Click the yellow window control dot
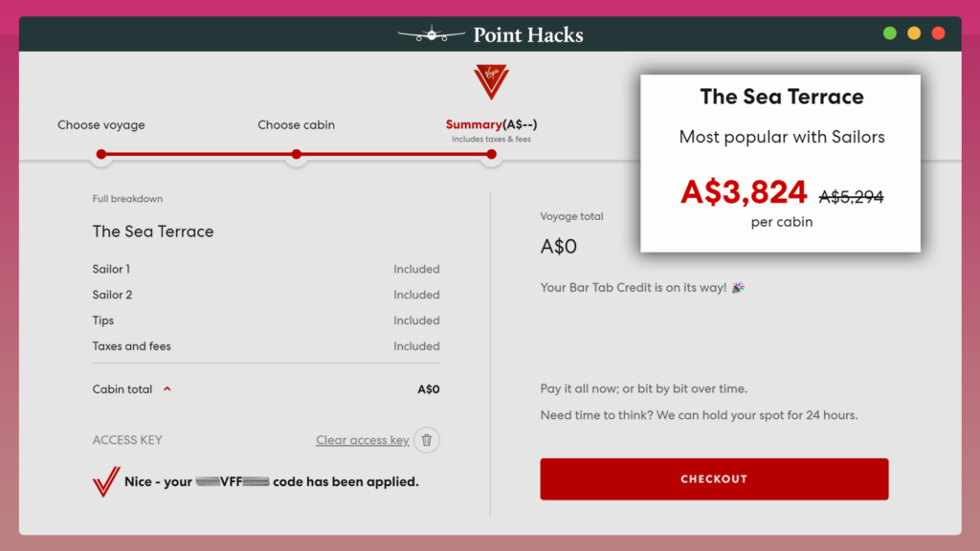980x551 pixels. (914, 33)
